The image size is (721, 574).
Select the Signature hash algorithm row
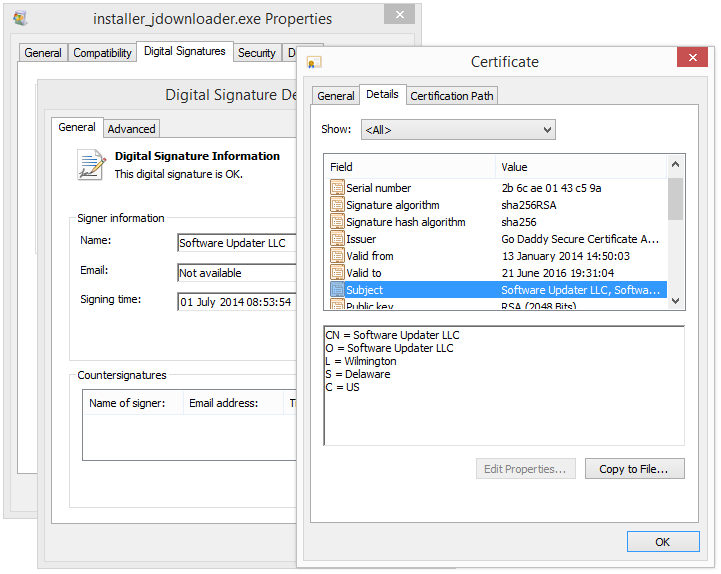click(x=496, y=222)
